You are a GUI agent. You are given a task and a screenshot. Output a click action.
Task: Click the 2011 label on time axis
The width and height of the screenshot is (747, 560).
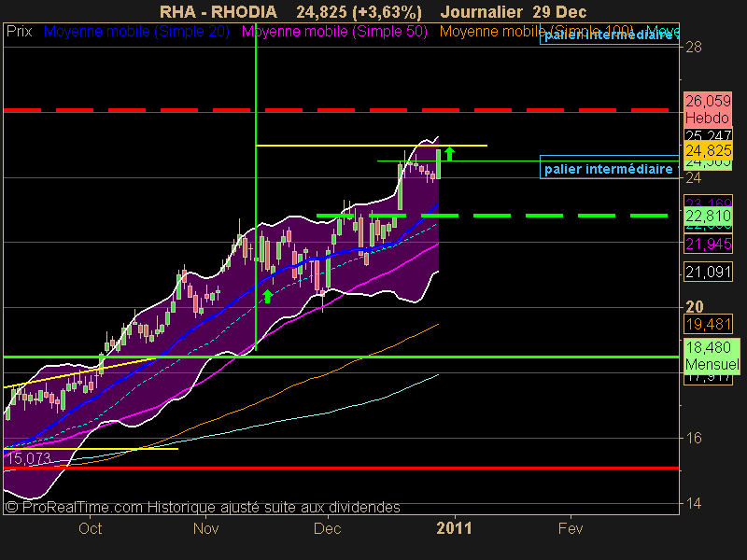point(454,528)
